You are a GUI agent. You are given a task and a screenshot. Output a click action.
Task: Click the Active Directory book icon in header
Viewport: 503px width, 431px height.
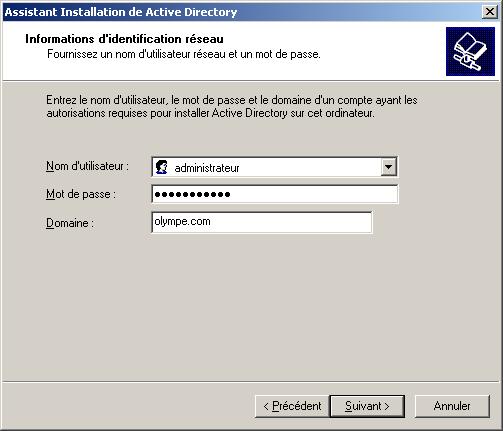point(470,51)
